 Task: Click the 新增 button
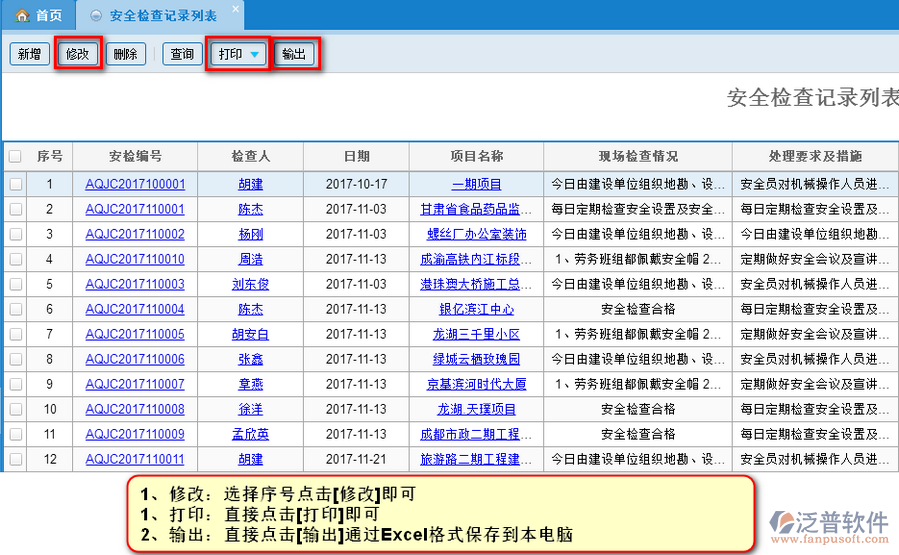(x=29, y=54)
